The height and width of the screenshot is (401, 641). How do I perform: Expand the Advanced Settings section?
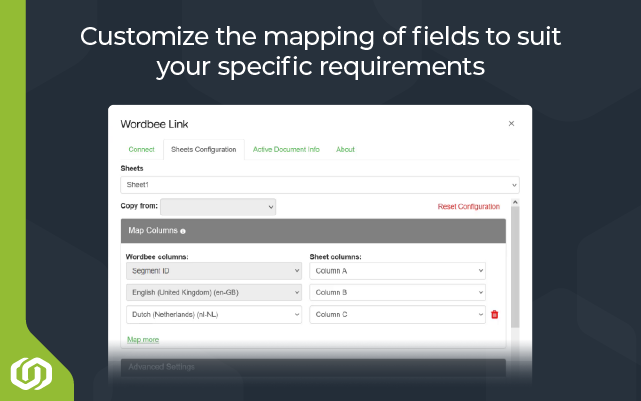point(313,367)
